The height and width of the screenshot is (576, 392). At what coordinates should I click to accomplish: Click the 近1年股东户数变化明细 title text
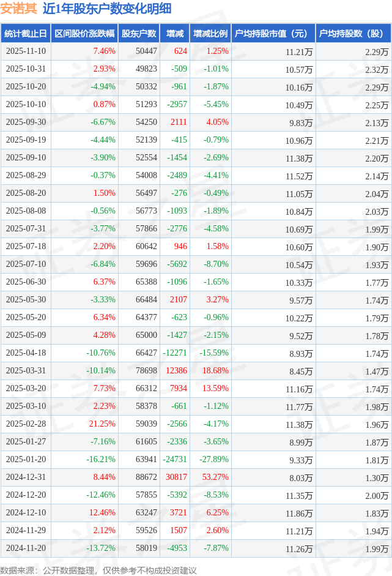pos(107,9)
